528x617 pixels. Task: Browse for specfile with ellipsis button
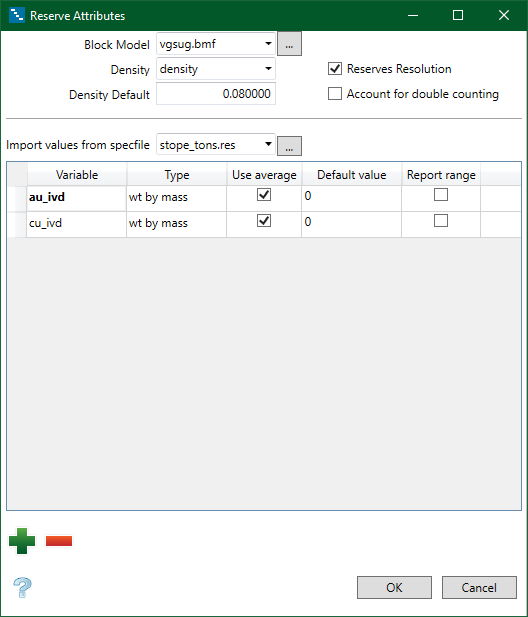289,146
